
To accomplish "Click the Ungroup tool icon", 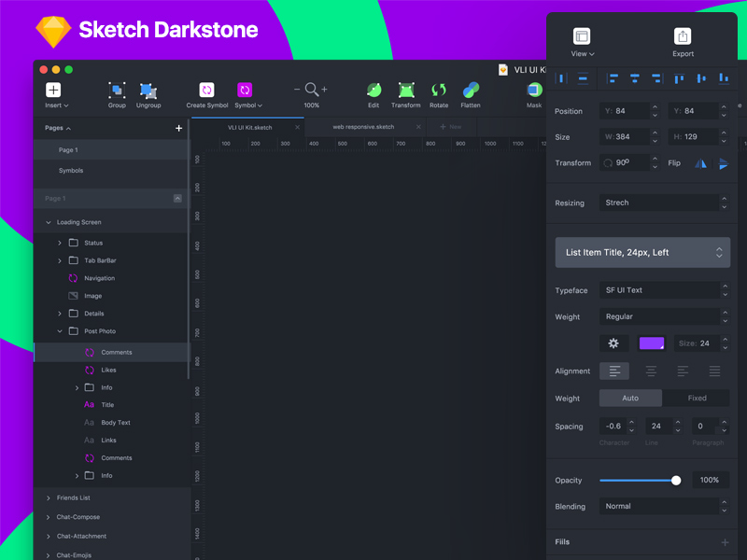I will (x=148, y=91).
